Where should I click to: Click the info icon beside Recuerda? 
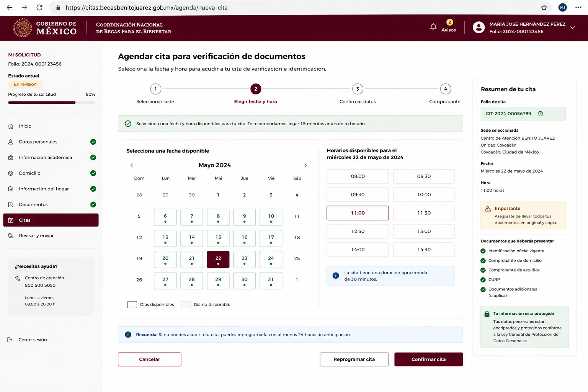click(x=128, y=335)
